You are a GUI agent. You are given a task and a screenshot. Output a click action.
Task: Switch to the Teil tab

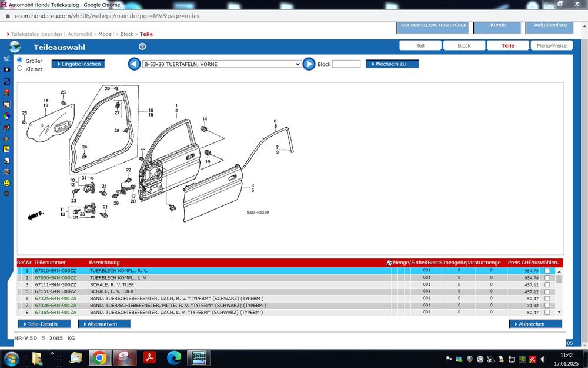point(420,45)
